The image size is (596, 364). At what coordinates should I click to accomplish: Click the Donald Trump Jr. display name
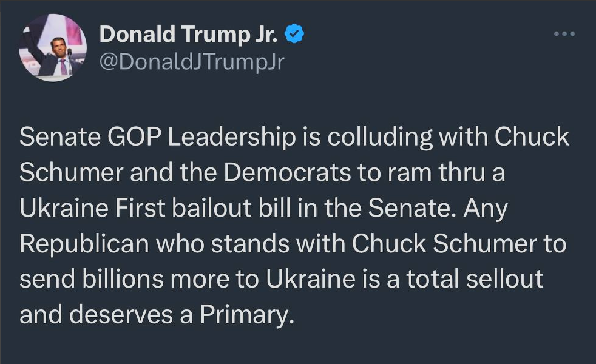tap(189, 35)
